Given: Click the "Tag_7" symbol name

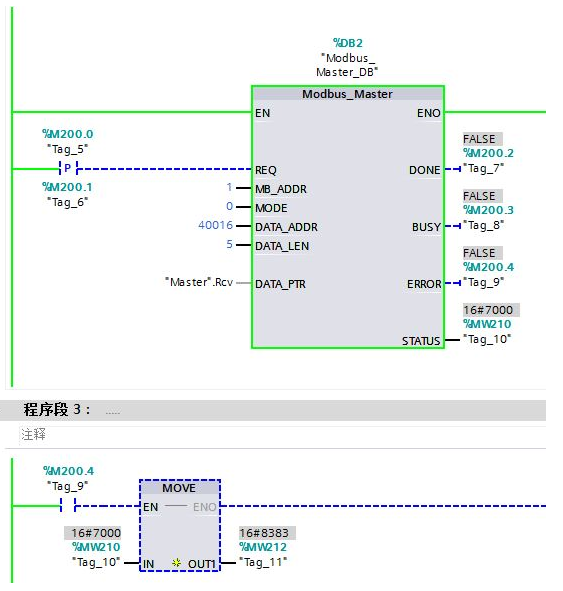Looking at the screenshot, I should (x=483, y=168).
